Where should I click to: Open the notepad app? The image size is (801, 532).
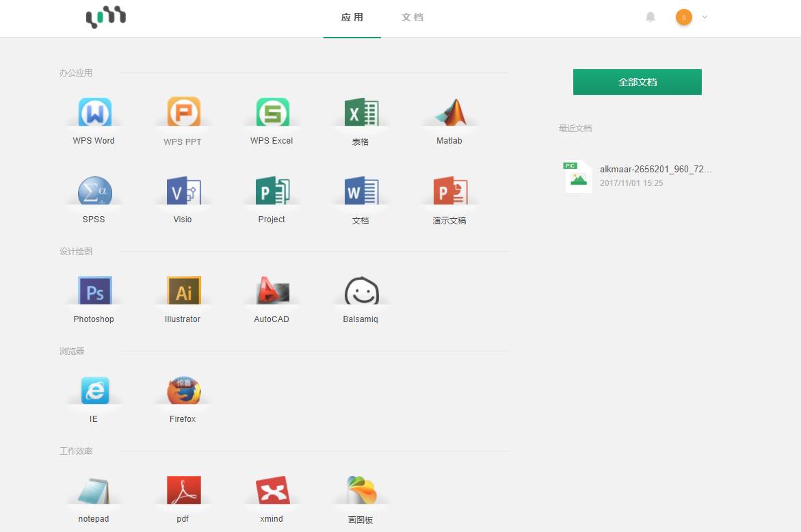point(94,491)
